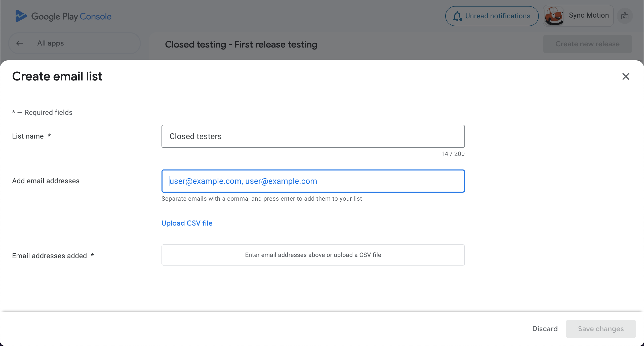Close the Create email list dialog
The width and height of the screenshot is (644, 346).
pyautogui.click(x=626, y=76)
